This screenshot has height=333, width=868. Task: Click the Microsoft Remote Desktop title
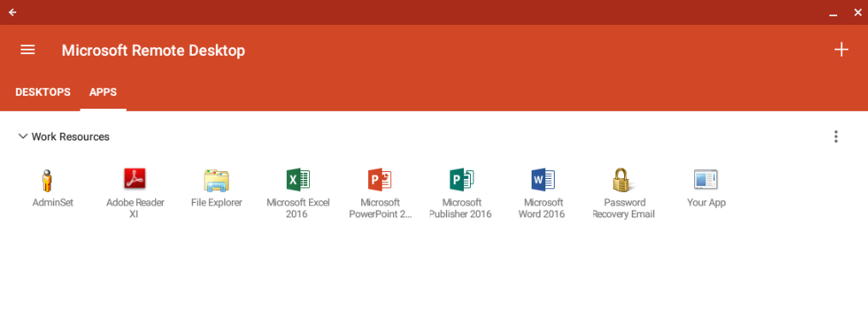pyautogui.click(x=153, y=51)
